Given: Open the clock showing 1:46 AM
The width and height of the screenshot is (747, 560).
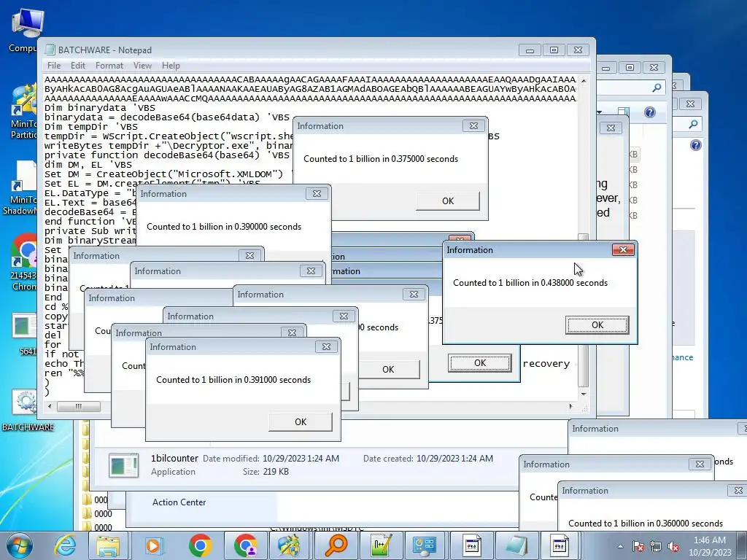Looking at the screenshot, I should [x=710, y=546].
